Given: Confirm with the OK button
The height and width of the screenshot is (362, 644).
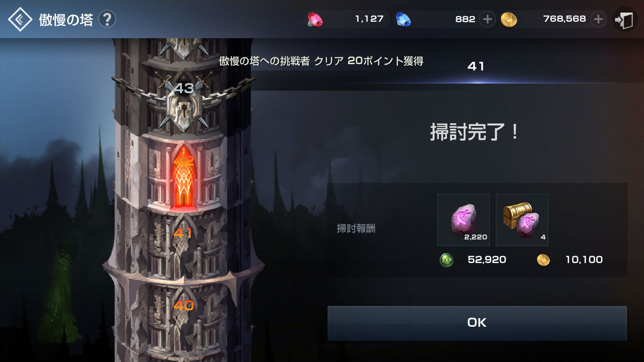Looking at the screenshot, I should (477, 323).
